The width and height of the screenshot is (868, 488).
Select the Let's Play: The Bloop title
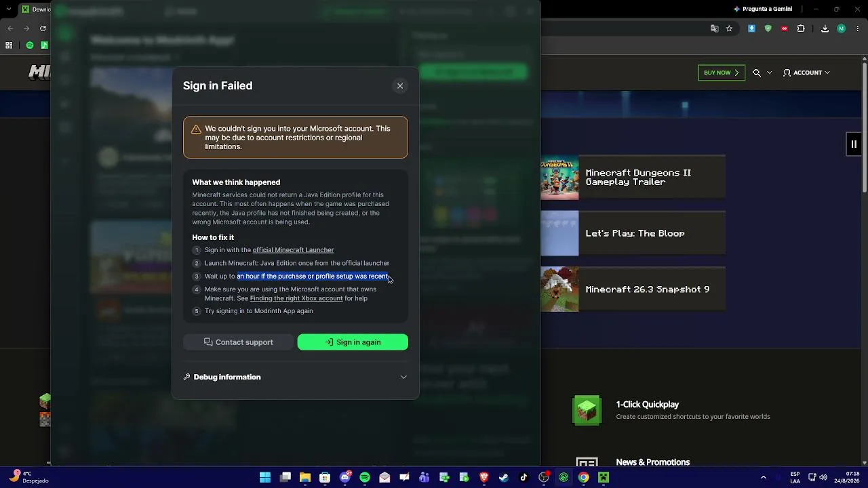tap(635, 233)
